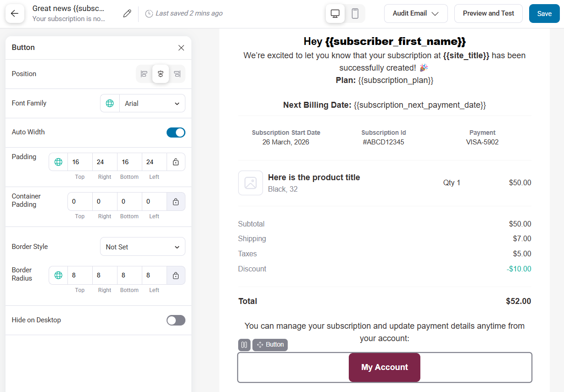Click the globe icon beside Font Family
The image size is (564, 392).
110,103
